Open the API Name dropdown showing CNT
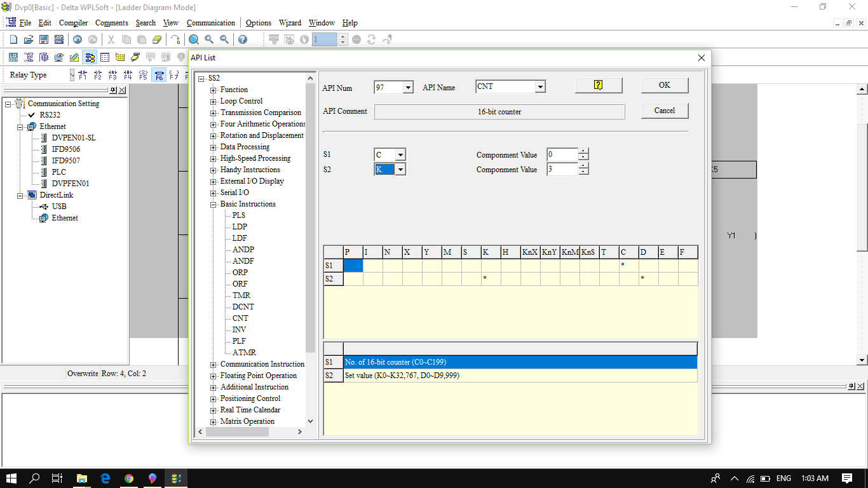 click(538, 86)
